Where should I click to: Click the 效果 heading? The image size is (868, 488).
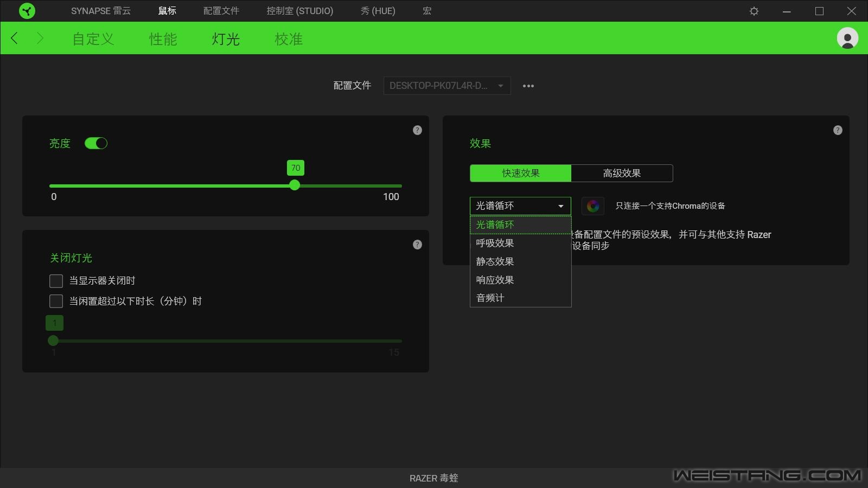480,143
